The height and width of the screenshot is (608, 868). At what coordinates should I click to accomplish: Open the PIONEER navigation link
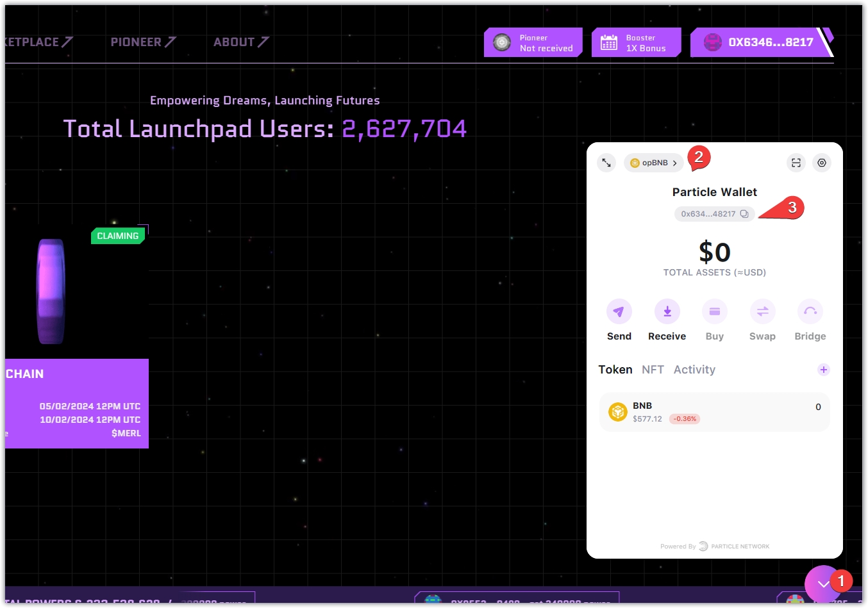[x=142, y=42]
